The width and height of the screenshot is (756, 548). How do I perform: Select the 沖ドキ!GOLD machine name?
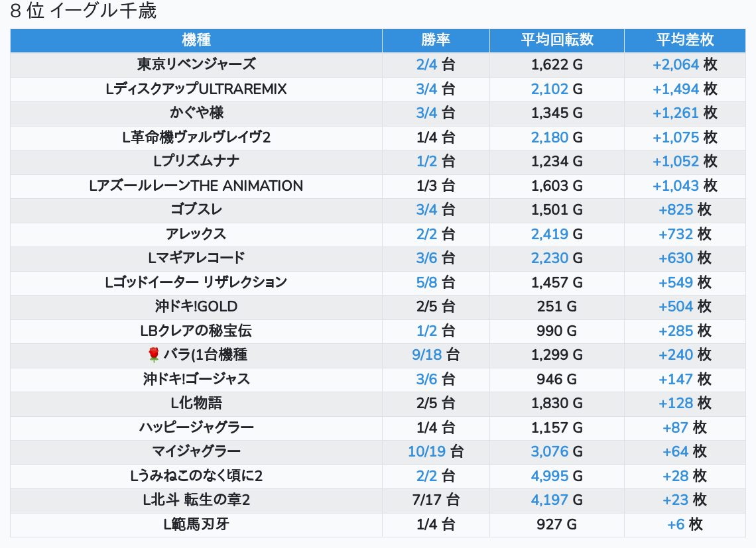pos(196,307)
